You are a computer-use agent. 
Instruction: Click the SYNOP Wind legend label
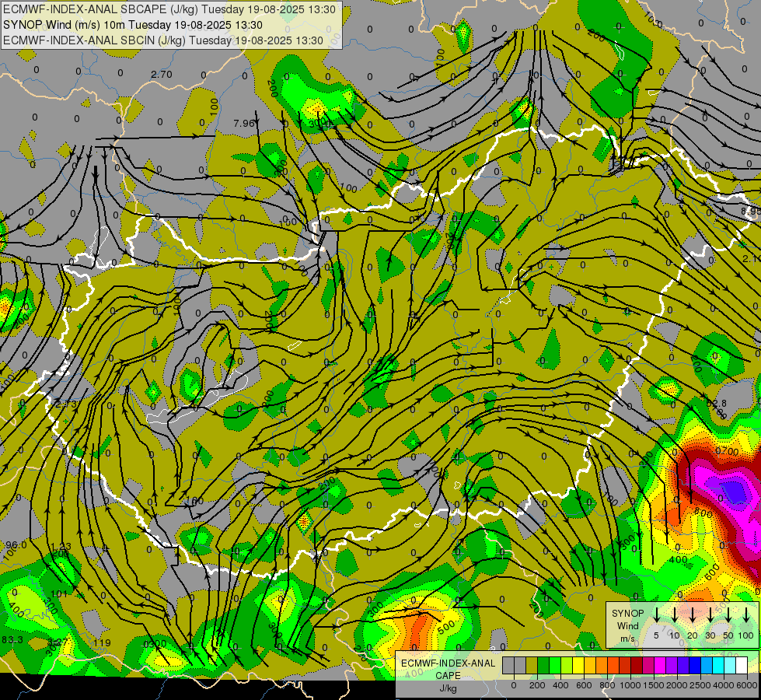627,619
